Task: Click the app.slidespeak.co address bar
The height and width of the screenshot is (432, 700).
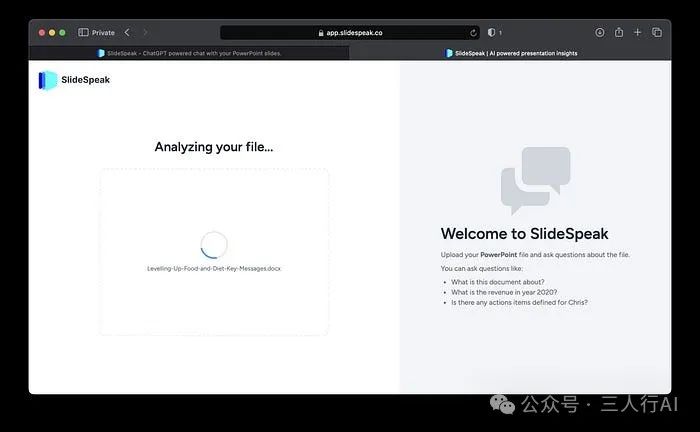Action: 350,32
